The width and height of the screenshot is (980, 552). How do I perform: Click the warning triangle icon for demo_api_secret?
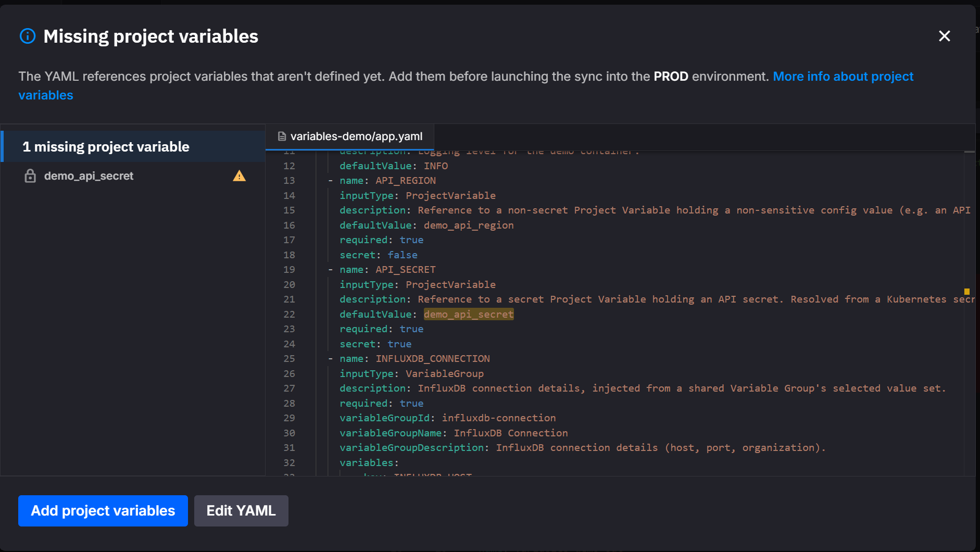click(239, 176)
